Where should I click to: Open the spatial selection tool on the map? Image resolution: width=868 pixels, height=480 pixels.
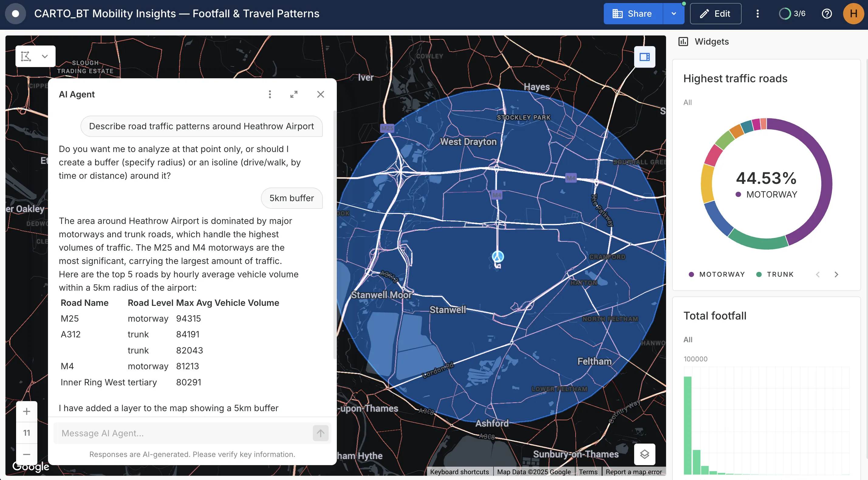[x=26, y=56]
